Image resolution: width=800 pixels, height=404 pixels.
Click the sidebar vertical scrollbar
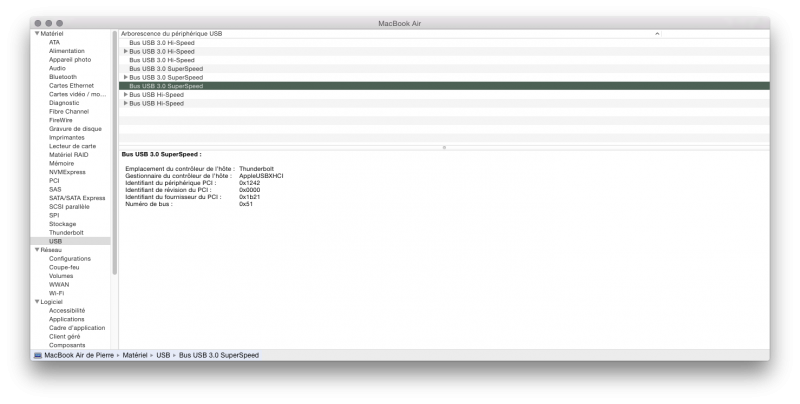point(115,153)
